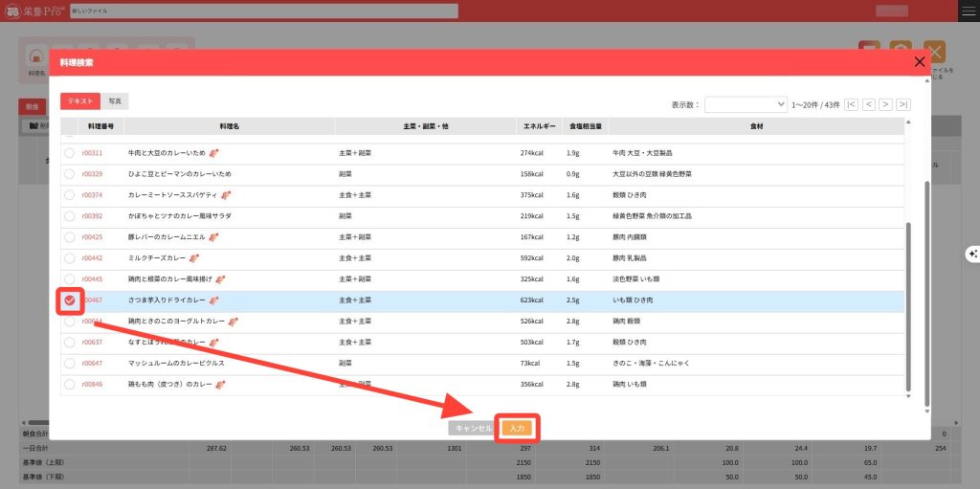Uncheck the selected さつま芋入りドライカレー radio

(x=70, y=300)
